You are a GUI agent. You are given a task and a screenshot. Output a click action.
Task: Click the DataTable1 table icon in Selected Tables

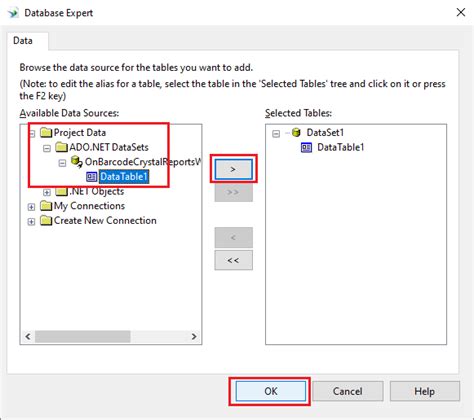coord(306,147)
